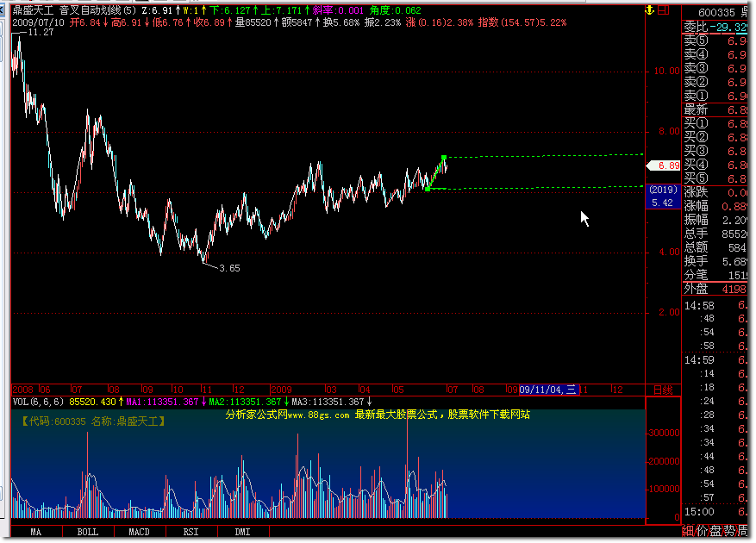Click the 角度:0.062 angle readout
Image resolution: width=756 pixels, height=543 pixels.
(x=396, y=10)
